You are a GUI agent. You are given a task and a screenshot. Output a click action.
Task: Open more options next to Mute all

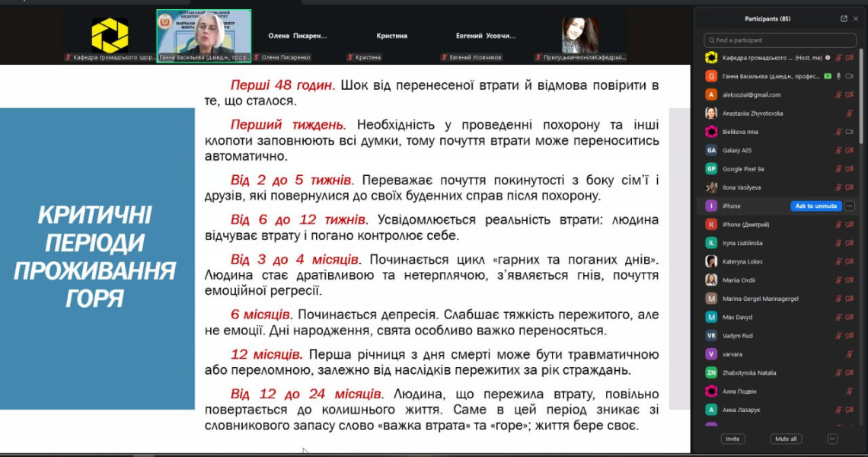(832, 439)
